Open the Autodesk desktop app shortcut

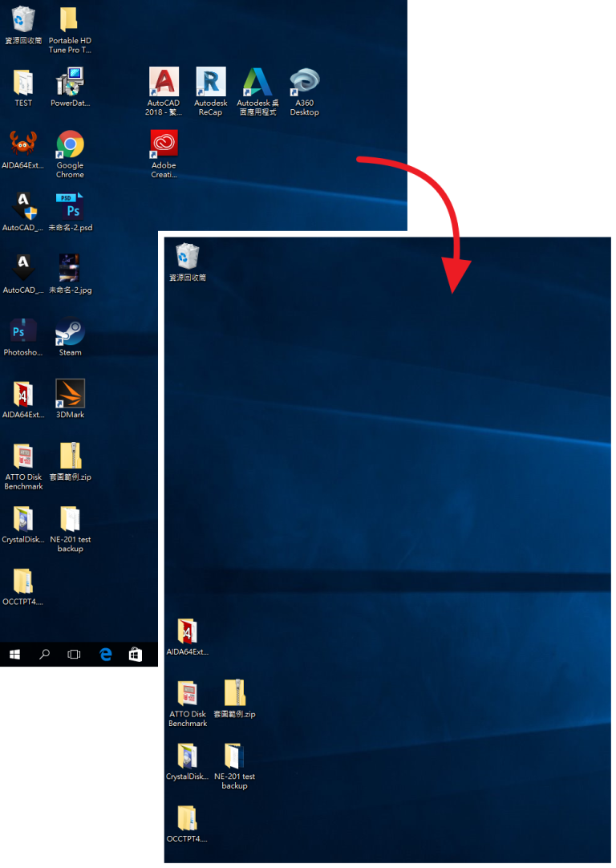point(257,83)
